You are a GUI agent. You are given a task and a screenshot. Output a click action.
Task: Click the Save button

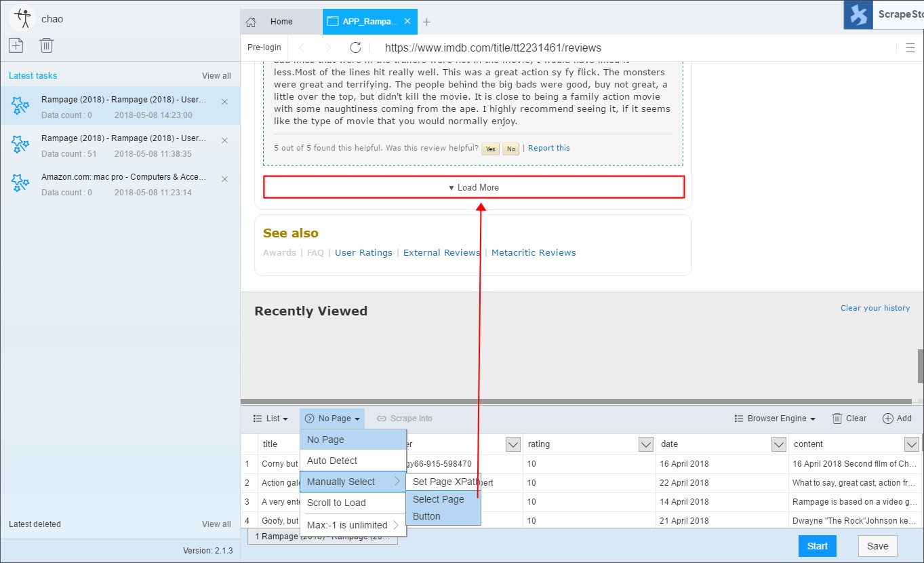coord(877,546)
